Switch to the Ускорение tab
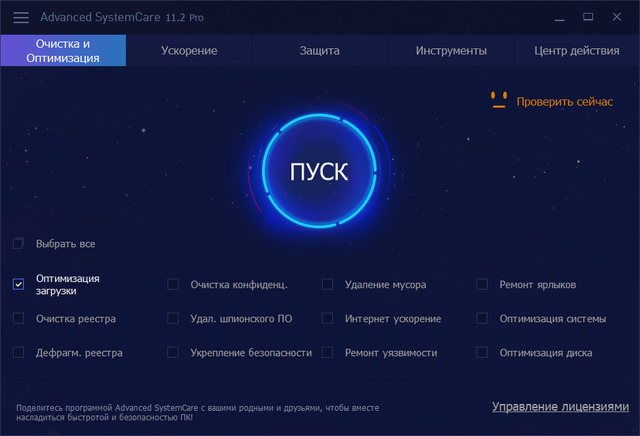640x436 pixels. coord(189,51)
